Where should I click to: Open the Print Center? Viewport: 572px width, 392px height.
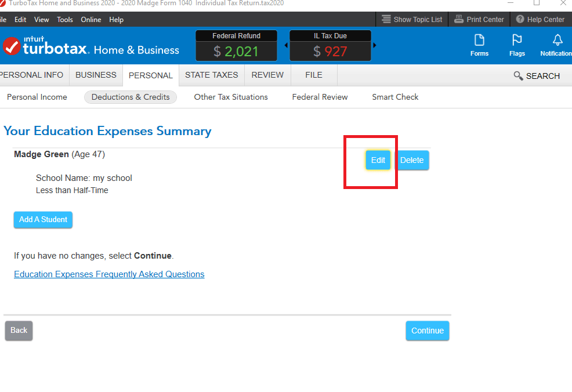pyautogui.click(x=479, y=19)
